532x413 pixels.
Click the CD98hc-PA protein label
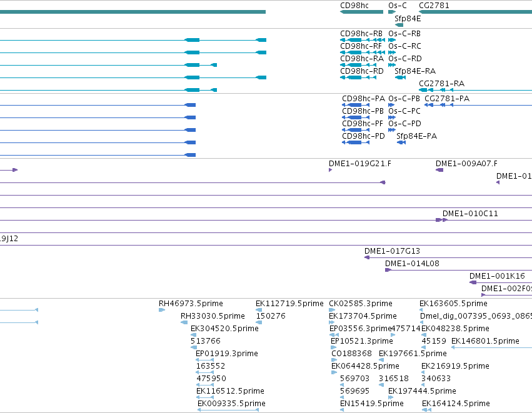(x=363, y=99)
